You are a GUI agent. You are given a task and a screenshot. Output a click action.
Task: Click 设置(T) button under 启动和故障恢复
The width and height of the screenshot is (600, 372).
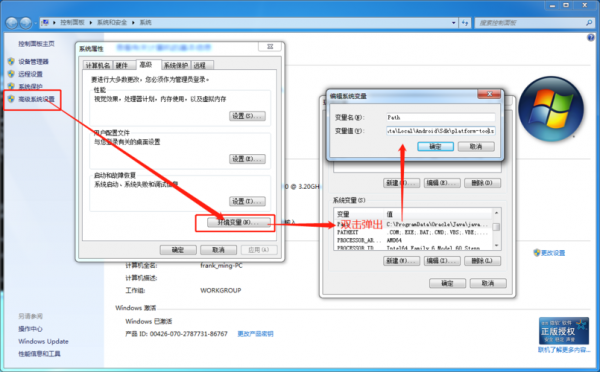pos(247,201)
